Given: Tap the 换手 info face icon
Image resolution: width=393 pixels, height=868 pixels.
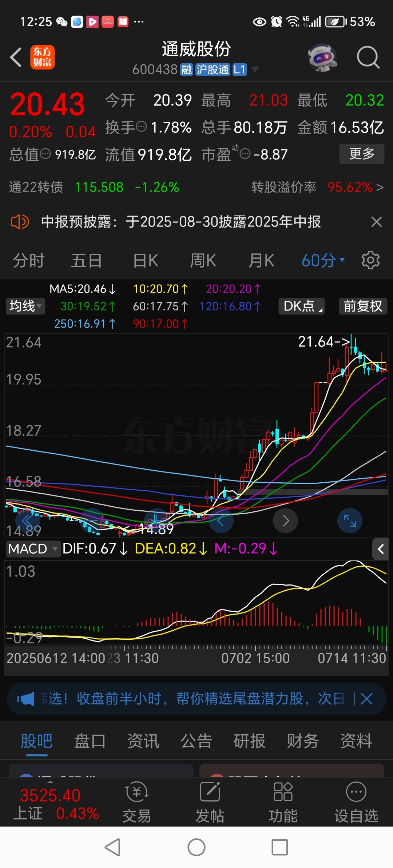Looking at the screenshot, I should coord(141,127).
